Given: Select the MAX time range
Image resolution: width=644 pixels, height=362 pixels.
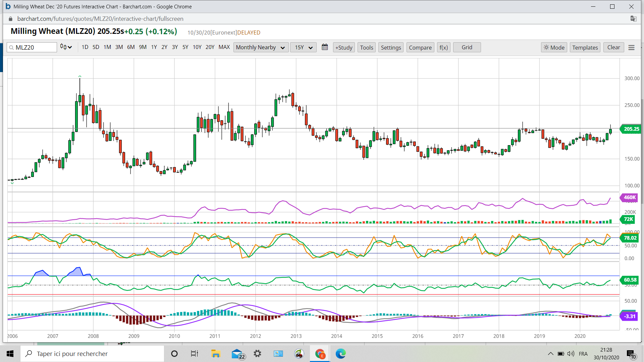Looking at the screenshot, I should point(224,47).
